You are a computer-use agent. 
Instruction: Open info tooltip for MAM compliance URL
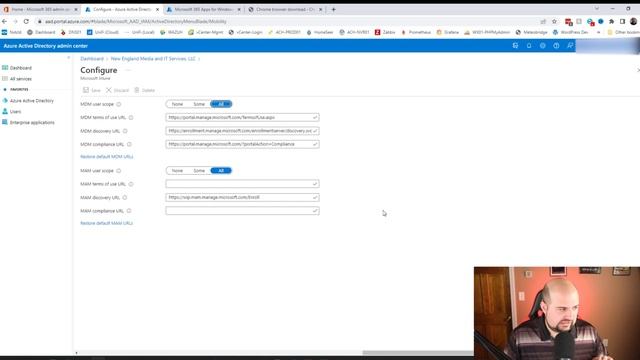click(x=129, y=211)
